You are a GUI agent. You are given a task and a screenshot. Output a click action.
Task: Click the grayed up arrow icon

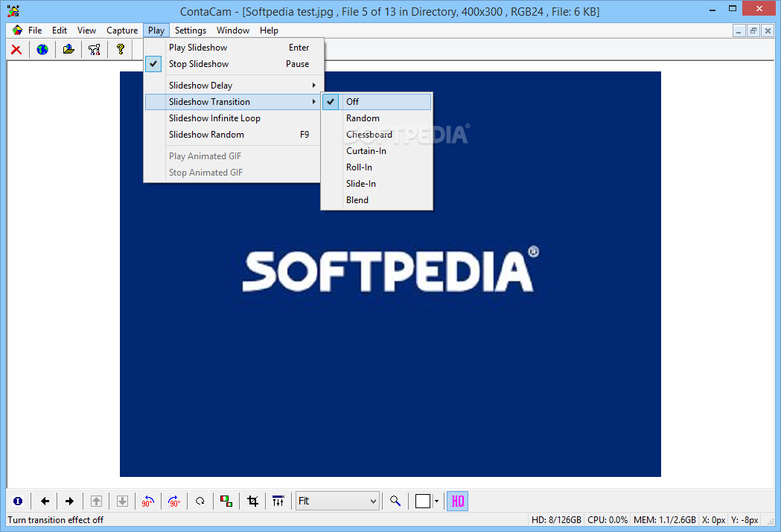[x=97, y=501]
